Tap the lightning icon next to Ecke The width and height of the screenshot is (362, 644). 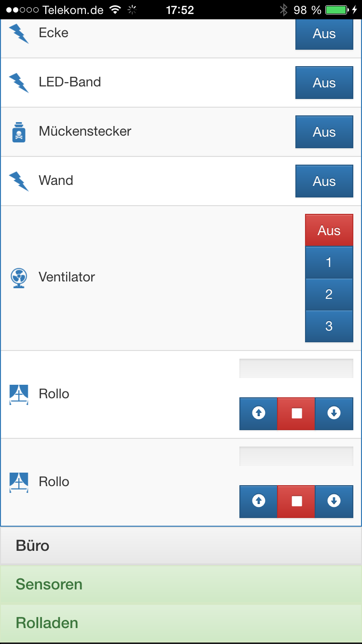tap(19, 33)
